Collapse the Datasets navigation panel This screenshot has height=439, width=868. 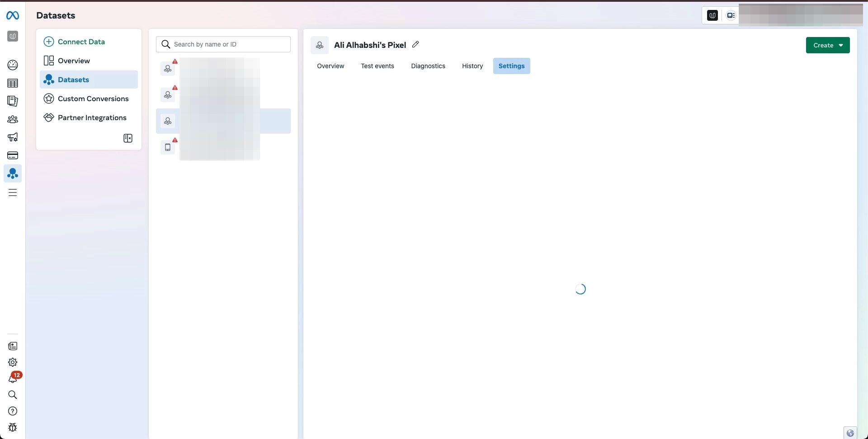click(x=127, y=138)
